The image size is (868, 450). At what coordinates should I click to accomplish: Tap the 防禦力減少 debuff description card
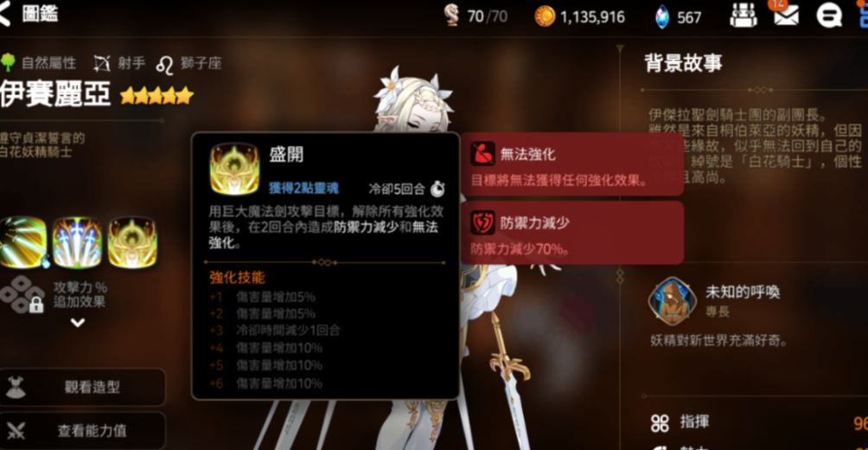pos(571,233)
